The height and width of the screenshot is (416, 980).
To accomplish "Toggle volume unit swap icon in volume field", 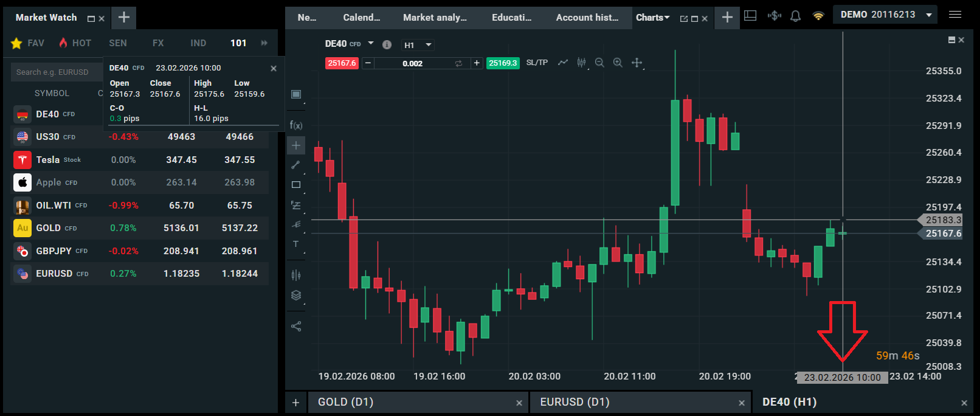I will [x=458, y=63].
